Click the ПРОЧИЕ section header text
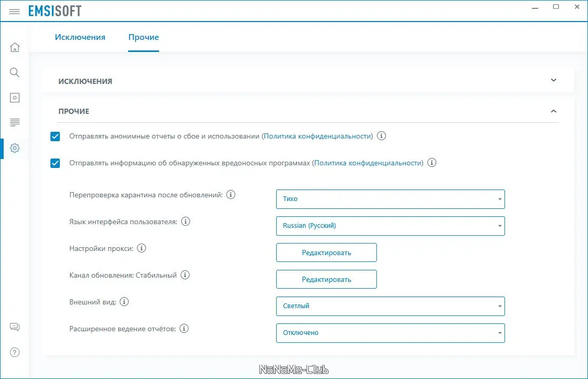Screen dimensions: 588x379 tap(73, 111)
